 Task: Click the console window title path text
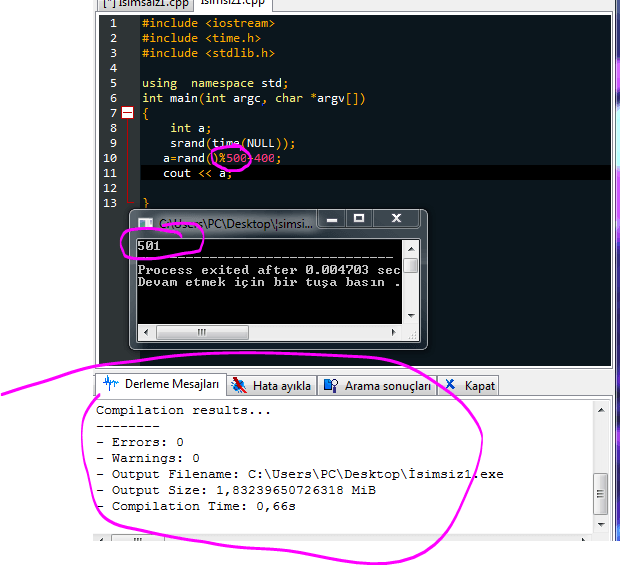(236, 224)
